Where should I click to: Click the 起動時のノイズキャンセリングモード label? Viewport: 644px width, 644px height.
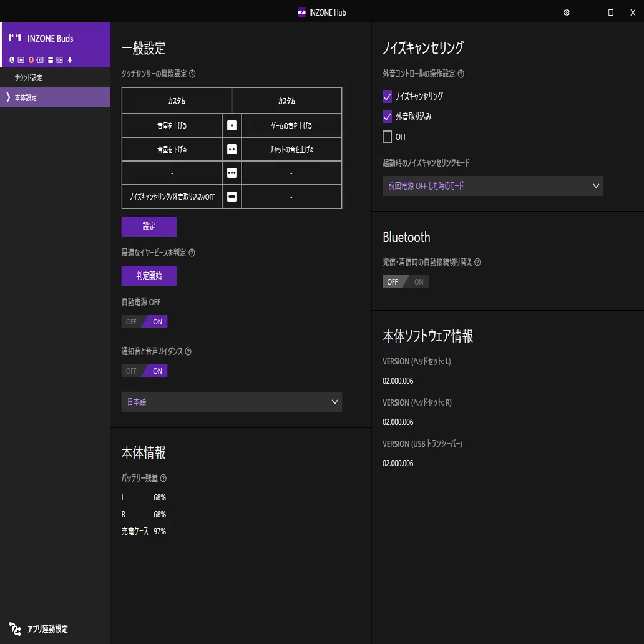(x=426, y=163)
